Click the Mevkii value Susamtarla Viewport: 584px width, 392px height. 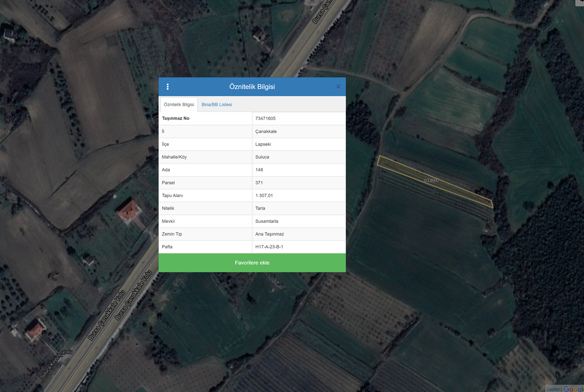266,221
